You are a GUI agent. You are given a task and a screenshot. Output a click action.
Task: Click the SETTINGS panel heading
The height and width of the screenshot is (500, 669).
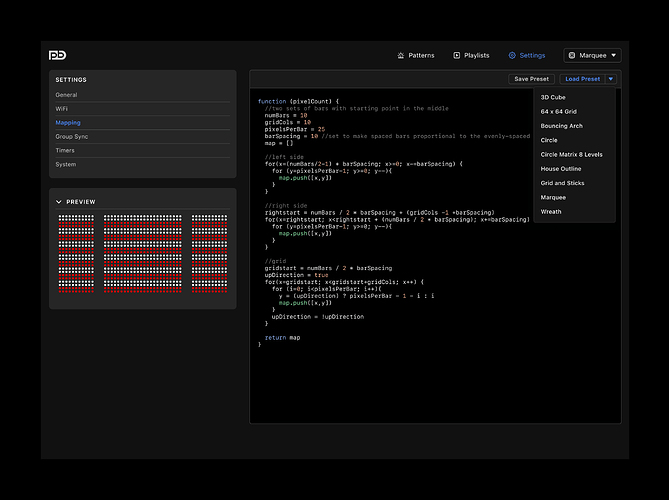coord(71,80)
